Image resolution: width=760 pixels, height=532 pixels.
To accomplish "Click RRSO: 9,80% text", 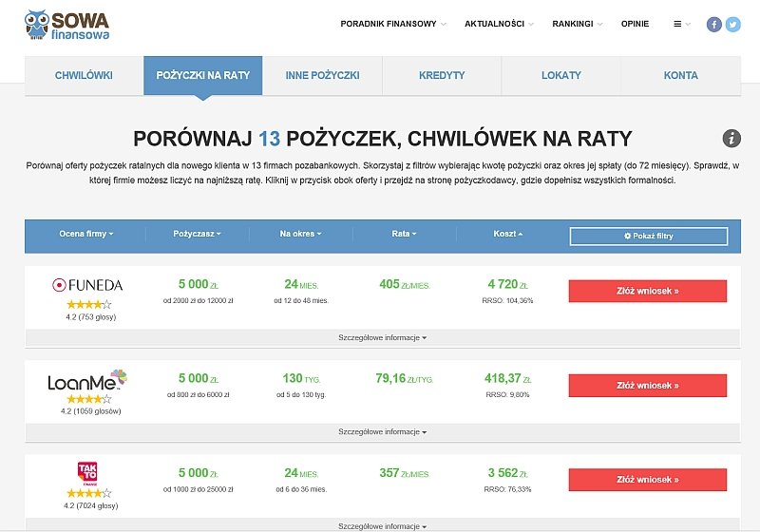I will [x=507, y=394].
